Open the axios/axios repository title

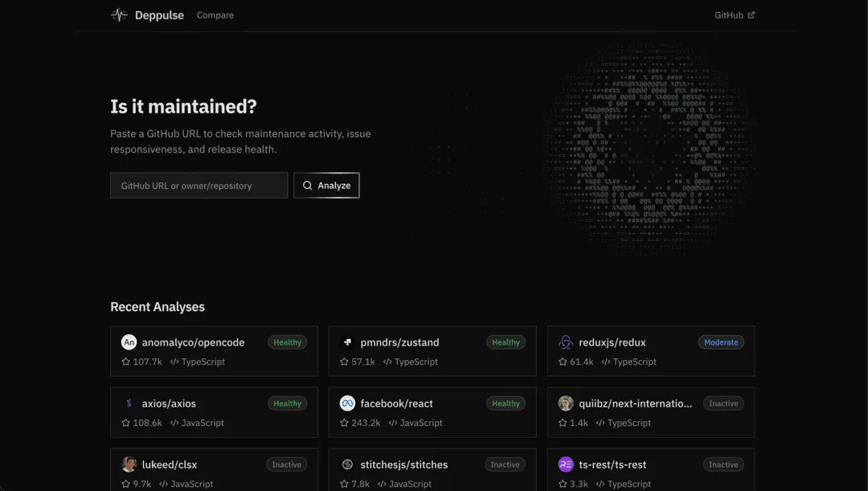pos(169,403)
